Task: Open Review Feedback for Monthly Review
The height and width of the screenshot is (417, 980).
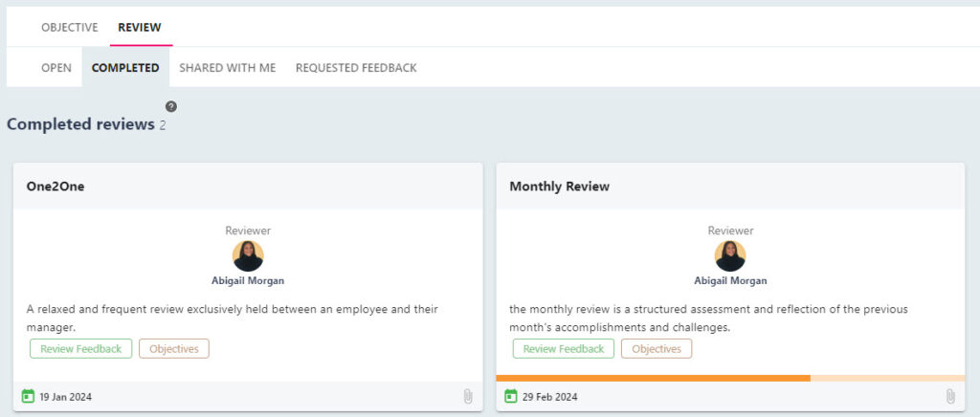Action: click(564, 349)
